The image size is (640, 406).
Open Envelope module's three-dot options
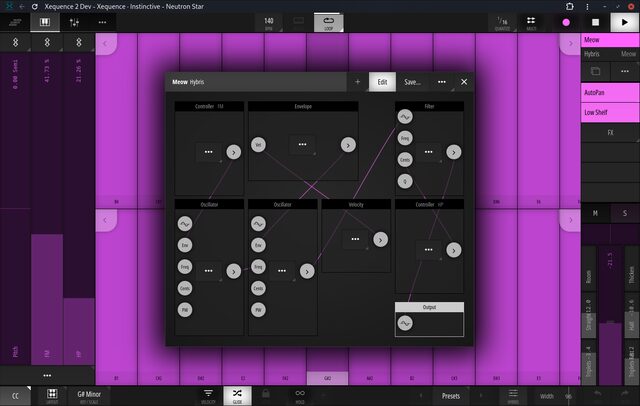(302, 145)
